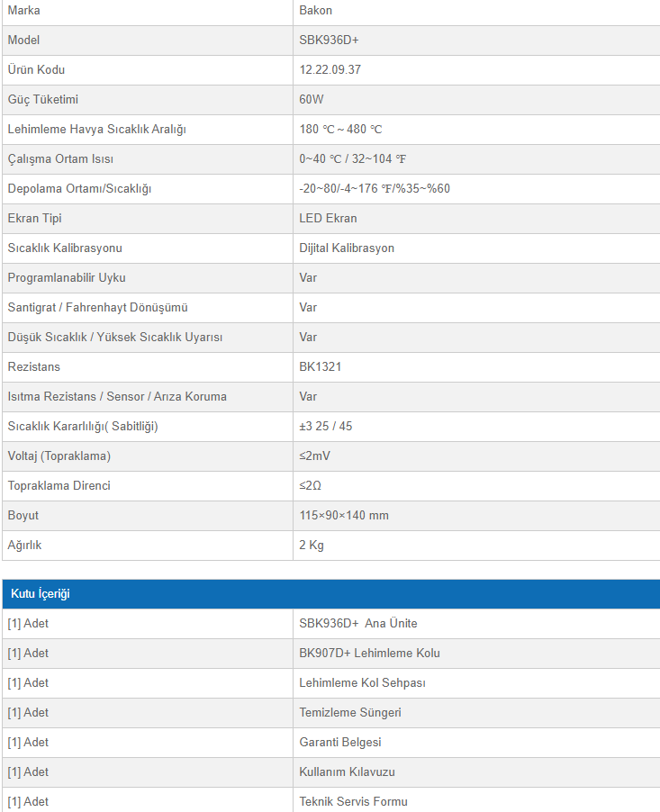The height and width of the screenshot is (812, 660).
Task: Select the 2 Kg weight value
Action: point(312,546)
